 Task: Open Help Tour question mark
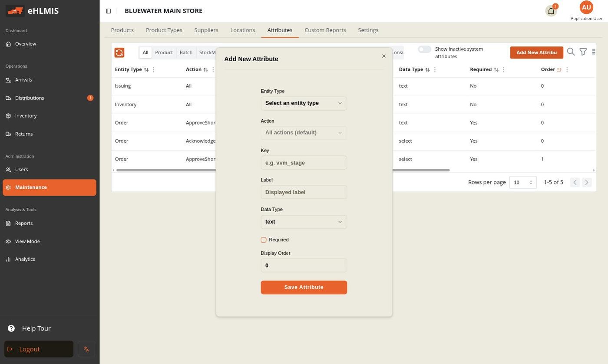point(11,328)
